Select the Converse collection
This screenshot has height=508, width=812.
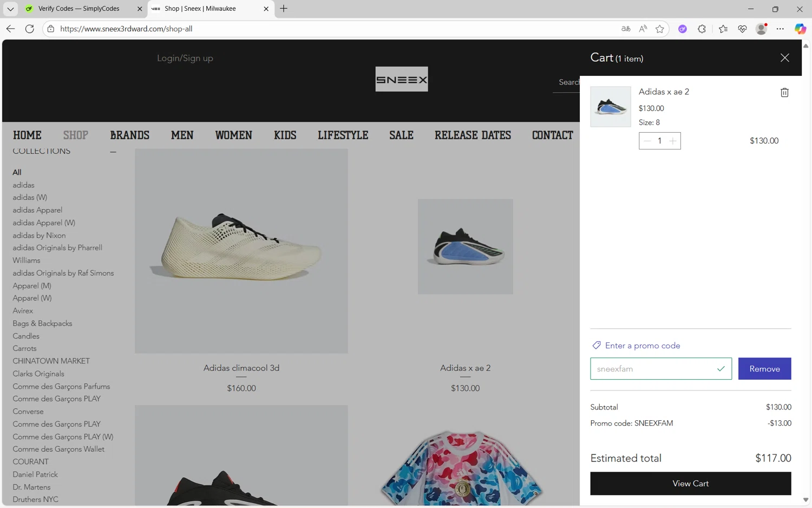pyautogui.click(x=28, y=412)
